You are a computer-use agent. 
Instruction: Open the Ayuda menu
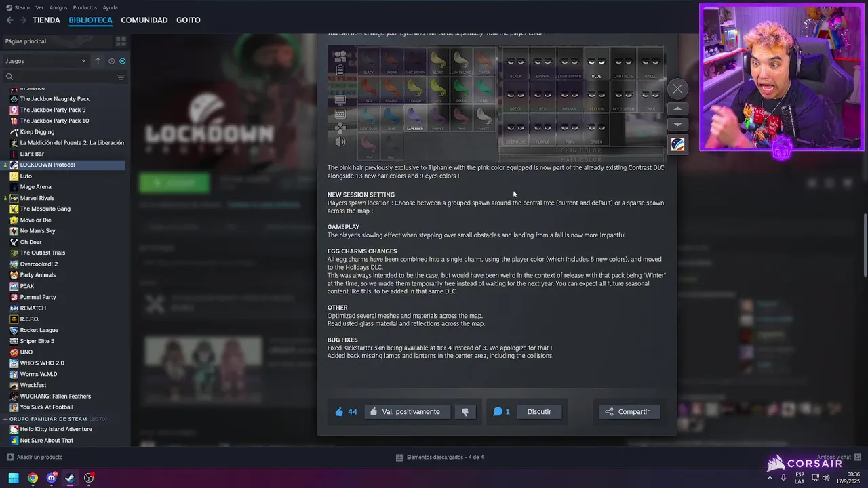110,7
